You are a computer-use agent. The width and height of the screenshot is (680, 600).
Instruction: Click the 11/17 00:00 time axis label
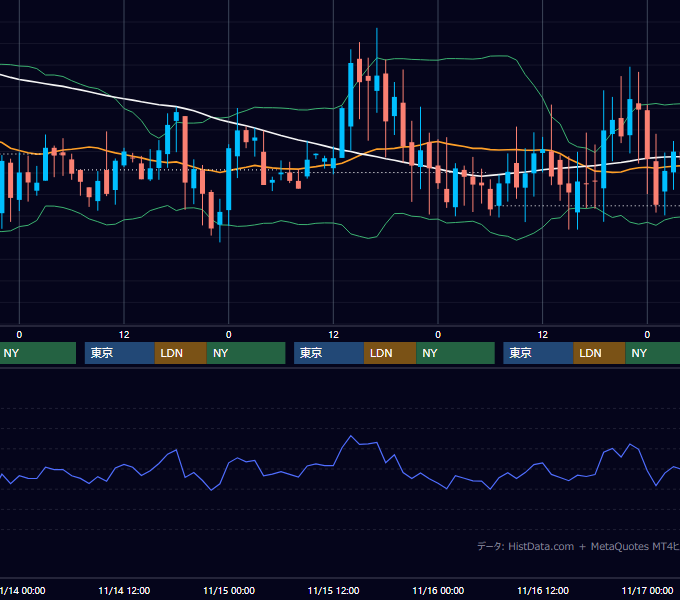[647, 590]
